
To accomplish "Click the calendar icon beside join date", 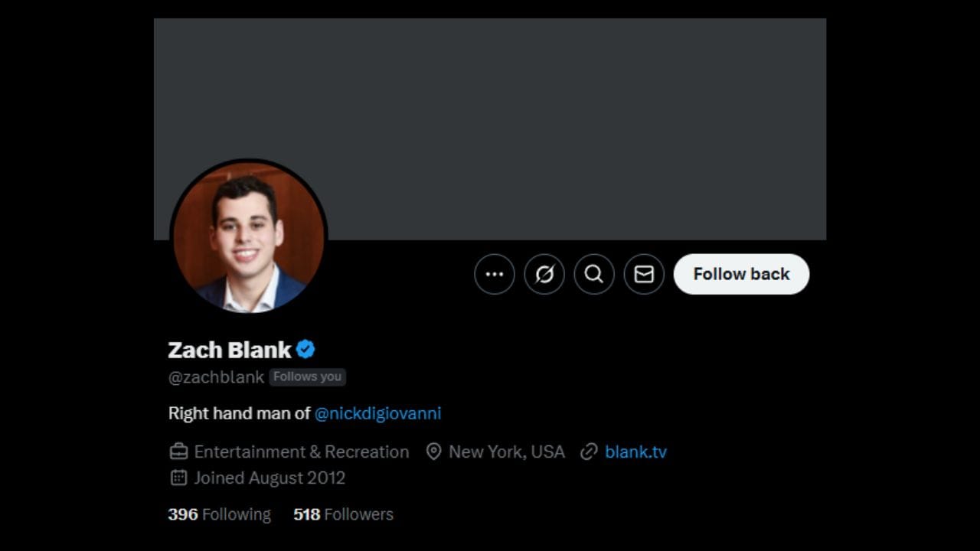I will [178, 478].
